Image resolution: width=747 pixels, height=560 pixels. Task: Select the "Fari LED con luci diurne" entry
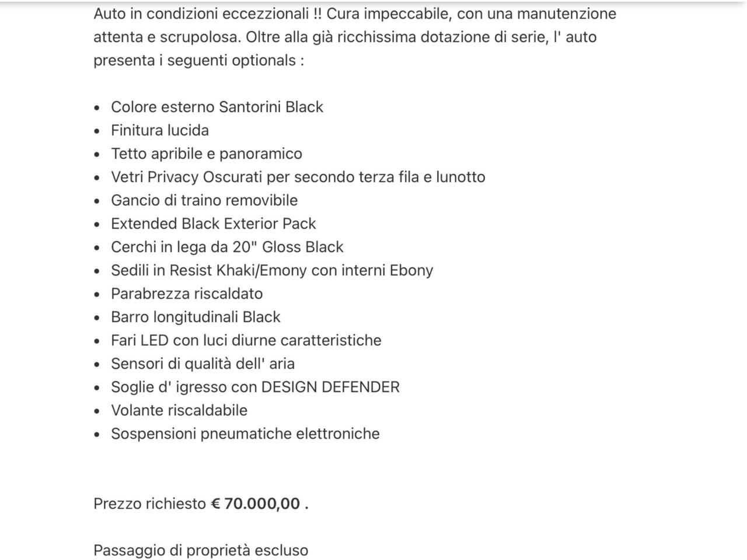(x=246, y=341)
